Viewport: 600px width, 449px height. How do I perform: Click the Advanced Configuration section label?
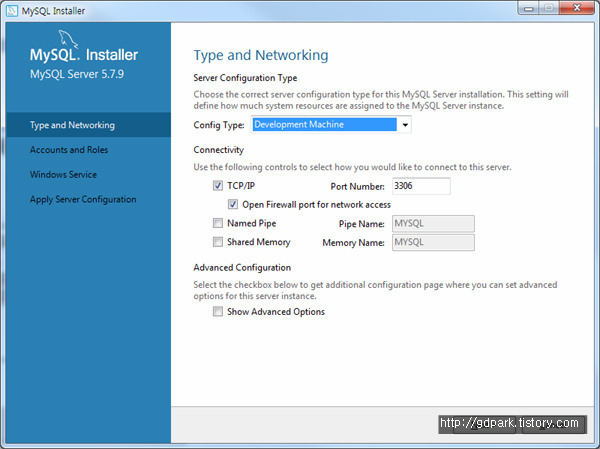[x=242, y=268]
